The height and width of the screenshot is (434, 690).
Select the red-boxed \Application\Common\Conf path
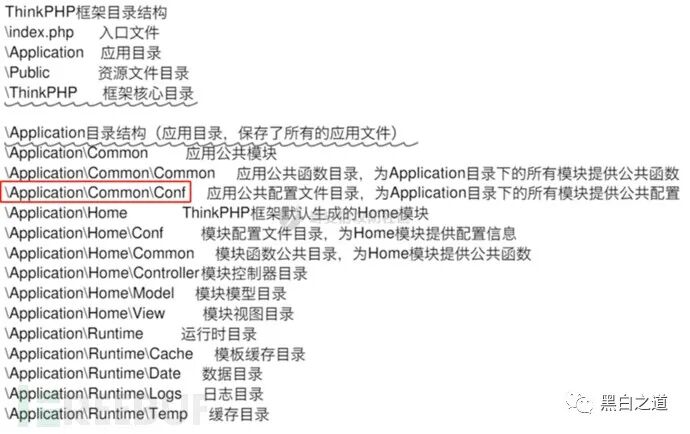coord(96,192)
